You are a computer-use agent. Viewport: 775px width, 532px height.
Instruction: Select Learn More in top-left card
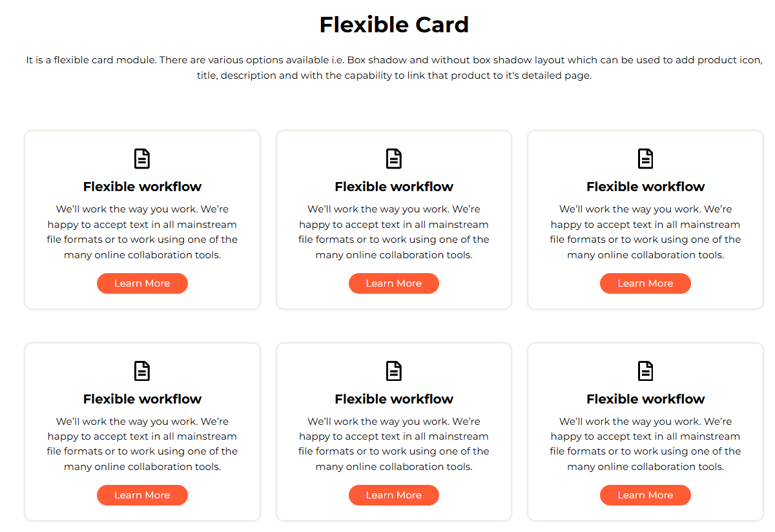142,283
